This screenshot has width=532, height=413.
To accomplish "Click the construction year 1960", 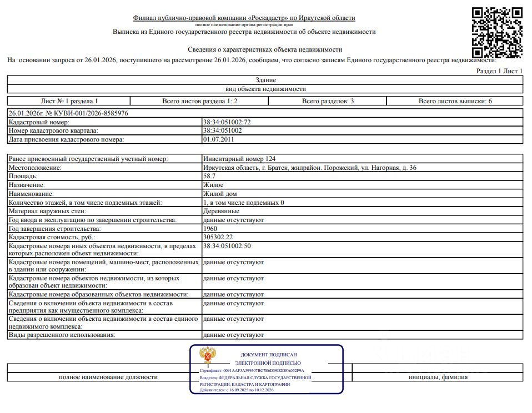I will [x=210, y=229].
